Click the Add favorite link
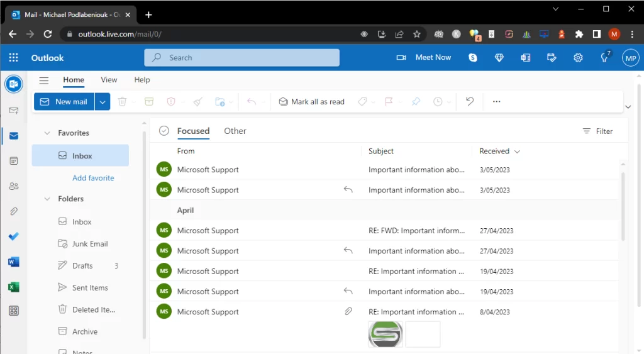 pos(93,178)
